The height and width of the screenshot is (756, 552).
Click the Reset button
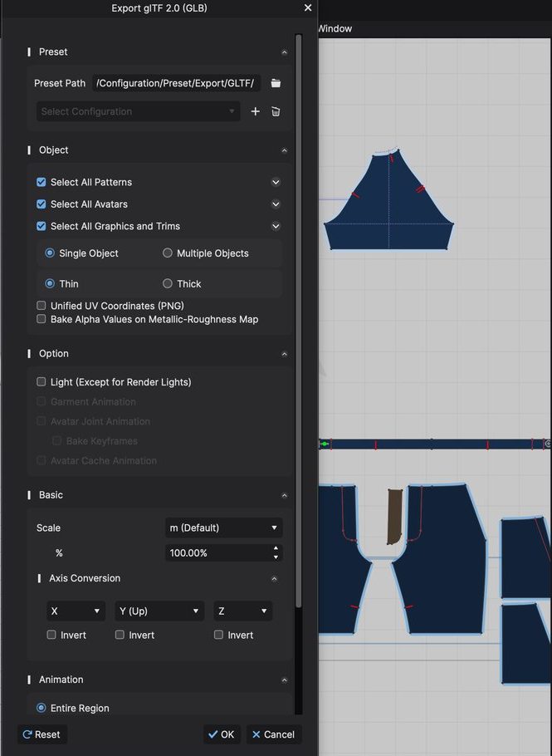click(x=42, y=734)
